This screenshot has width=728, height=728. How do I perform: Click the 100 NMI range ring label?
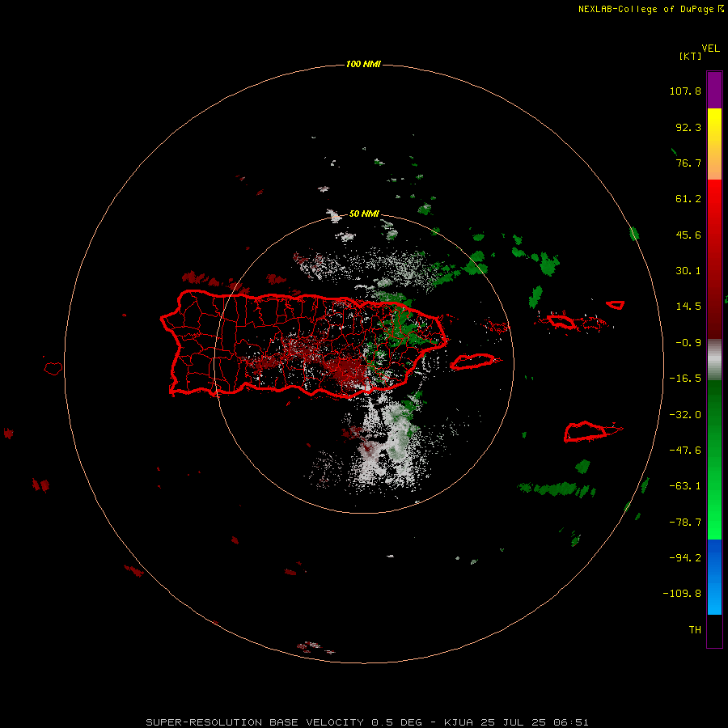(363, 64)
